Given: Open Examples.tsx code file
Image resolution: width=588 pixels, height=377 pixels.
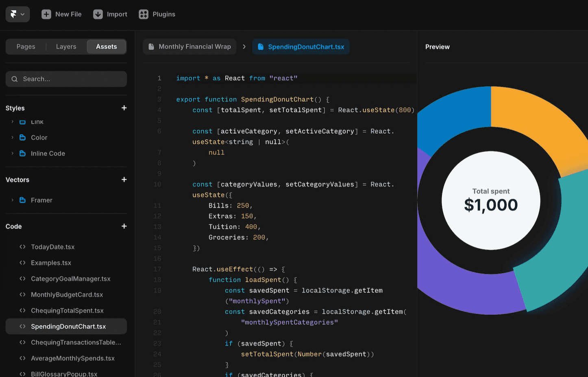Looking at the screenshot, I should click(x=66, y=263).
